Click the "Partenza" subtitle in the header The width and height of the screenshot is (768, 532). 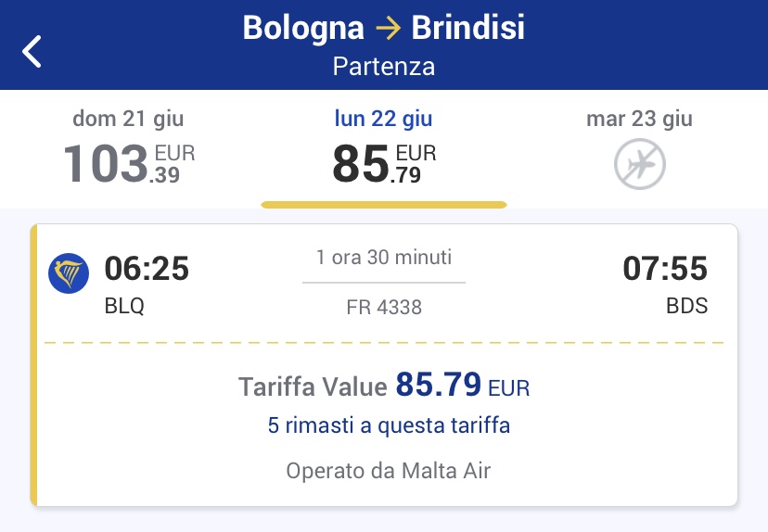pos(384,68)
